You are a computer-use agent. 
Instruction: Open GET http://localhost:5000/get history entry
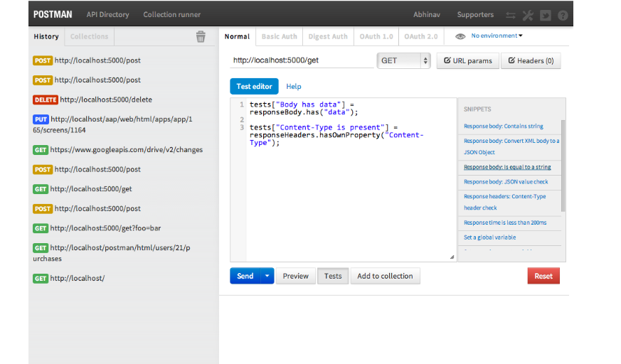pos(83,188)
